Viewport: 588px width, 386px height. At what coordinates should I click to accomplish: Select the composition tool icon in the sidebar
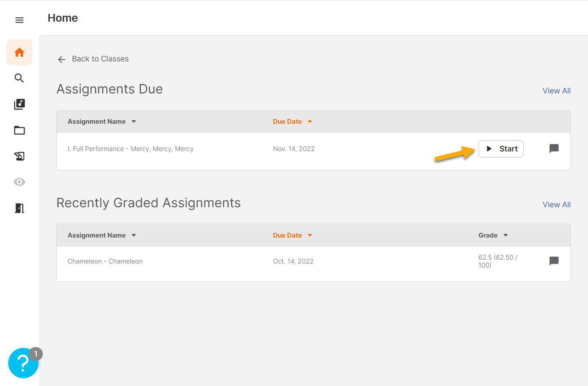tap(19, 156)
